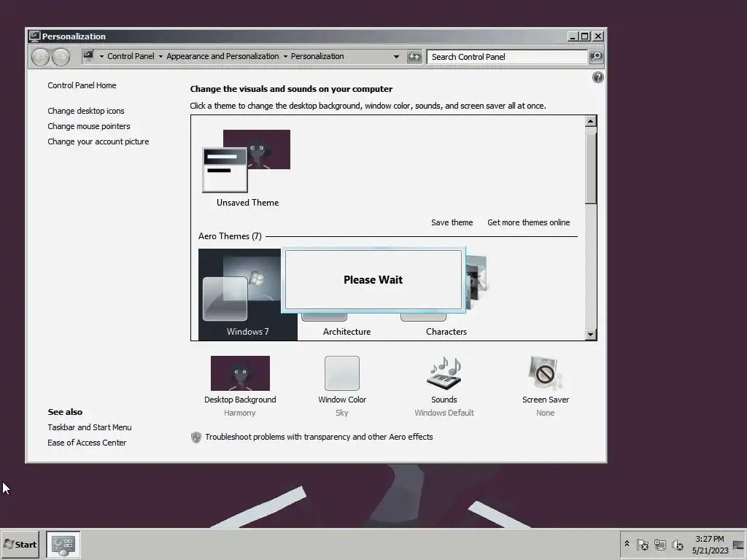Screen dimensions: 747x560
Task: Click the Control Panel icon in address bar
Action: tap(88, 56)
